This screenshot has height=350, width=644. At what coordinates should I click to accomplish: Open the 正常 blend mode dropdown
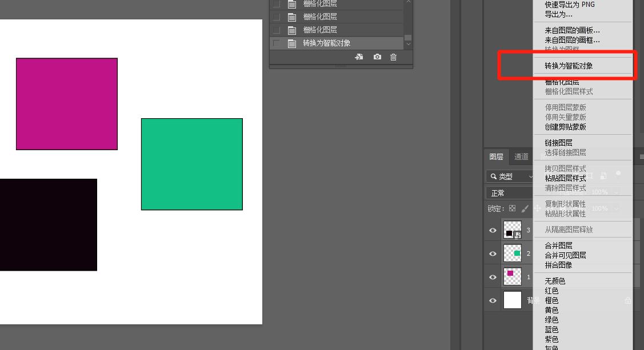click(x=509, y=193)
